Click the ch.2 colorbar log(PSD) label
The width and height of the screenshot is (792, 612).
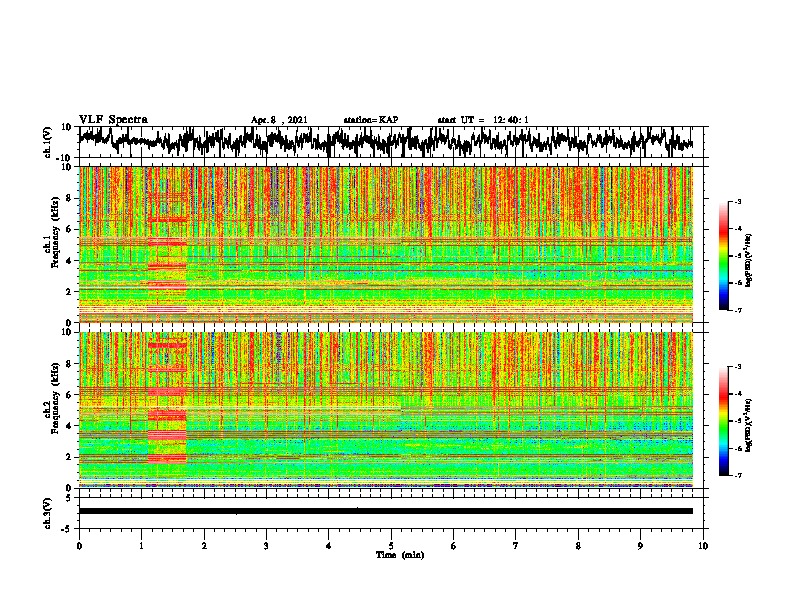click(x=749, y=425)
